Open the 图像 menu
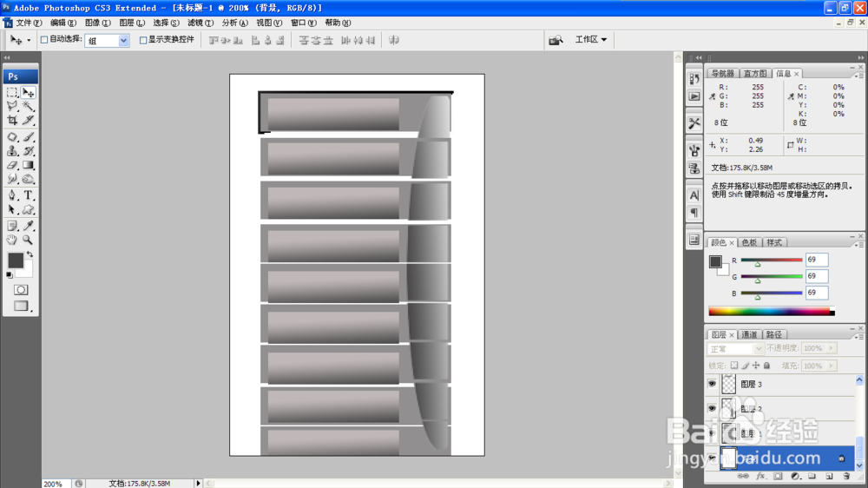Viewport: 868px width, 488px height. (x=97, y=23)
